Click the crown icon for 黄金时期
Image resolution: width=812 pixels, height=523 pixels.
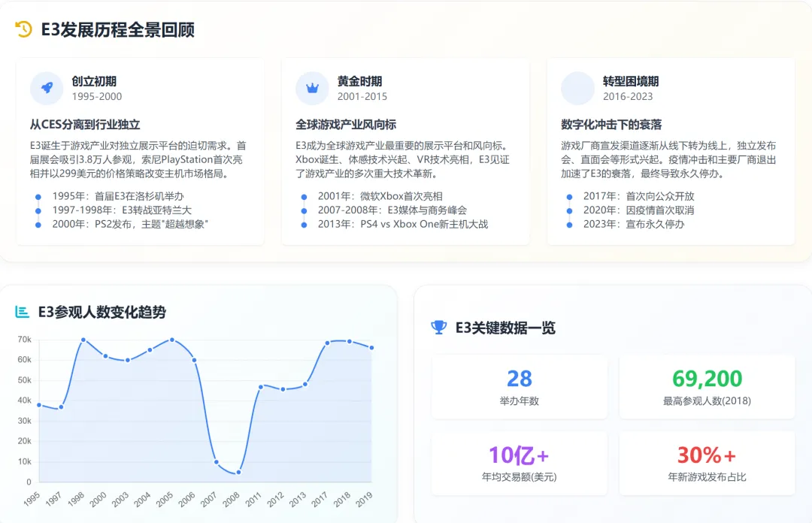[x=312, y=88]
